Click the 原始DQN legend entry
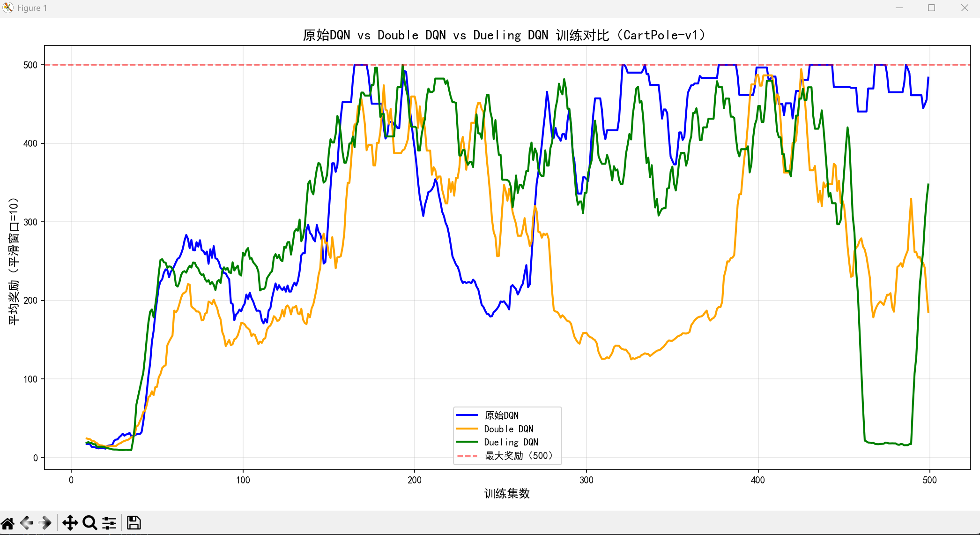Screen dimensions: 980x535 point(501,415)
